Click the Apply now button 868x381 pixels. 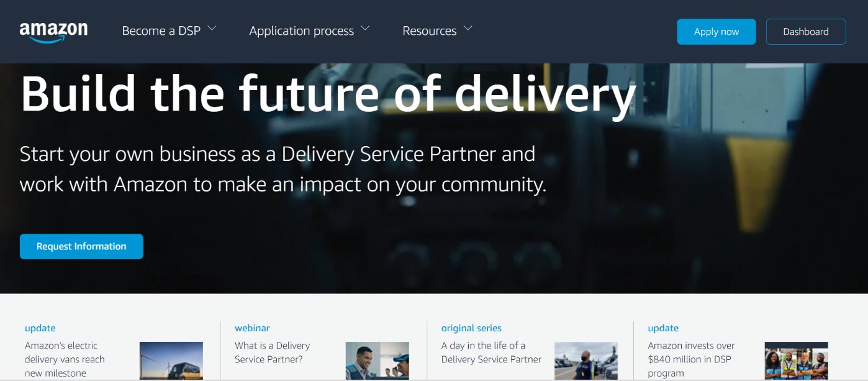pos(716,31)
